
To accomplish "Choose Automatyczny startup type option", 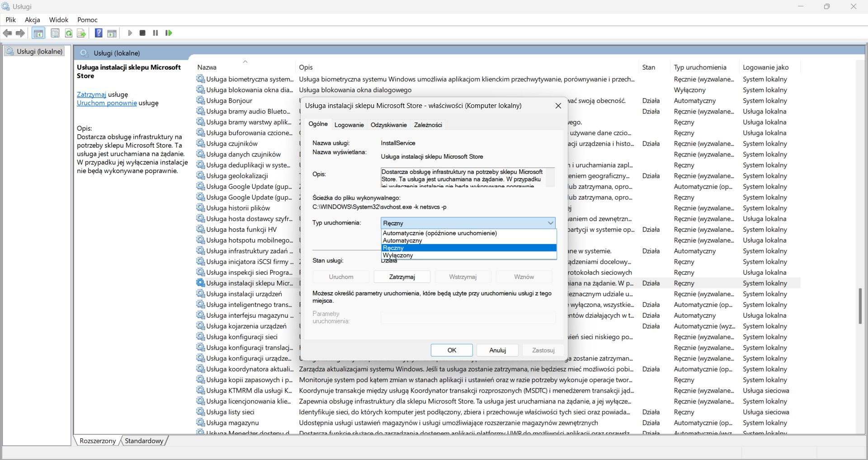I will 469,240.
